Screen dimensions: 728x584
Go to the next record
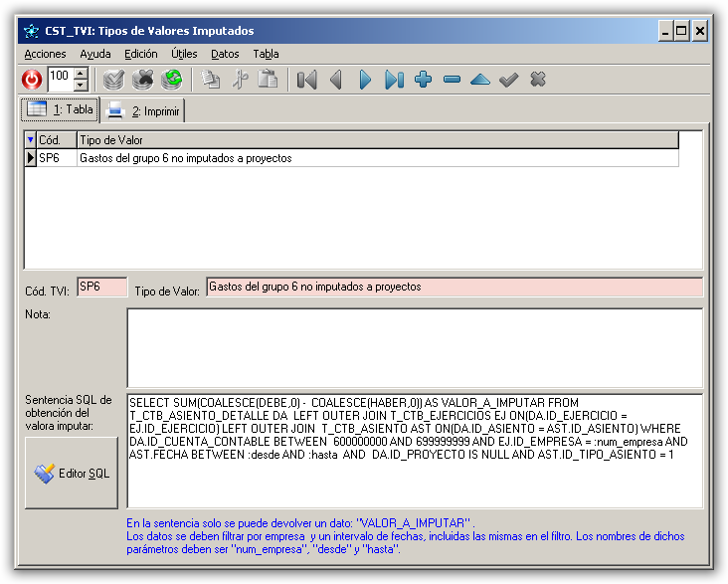coord(365,80)
